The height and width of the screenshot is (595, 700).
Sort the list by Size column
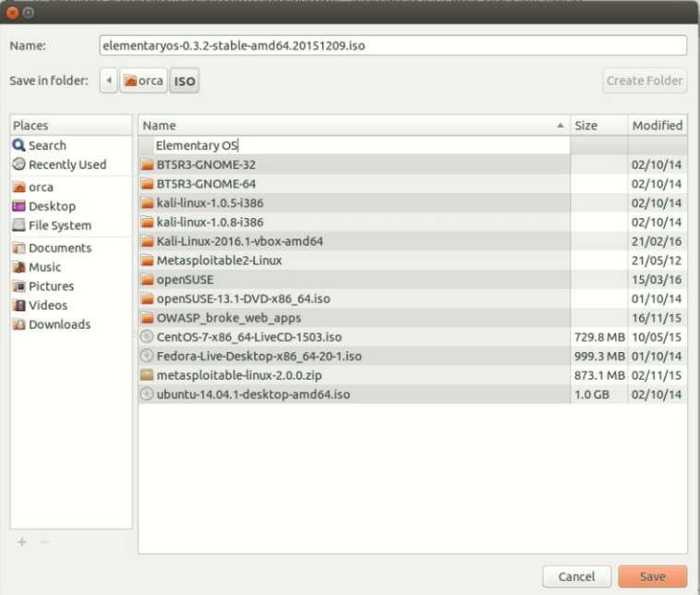coord(598,126)
